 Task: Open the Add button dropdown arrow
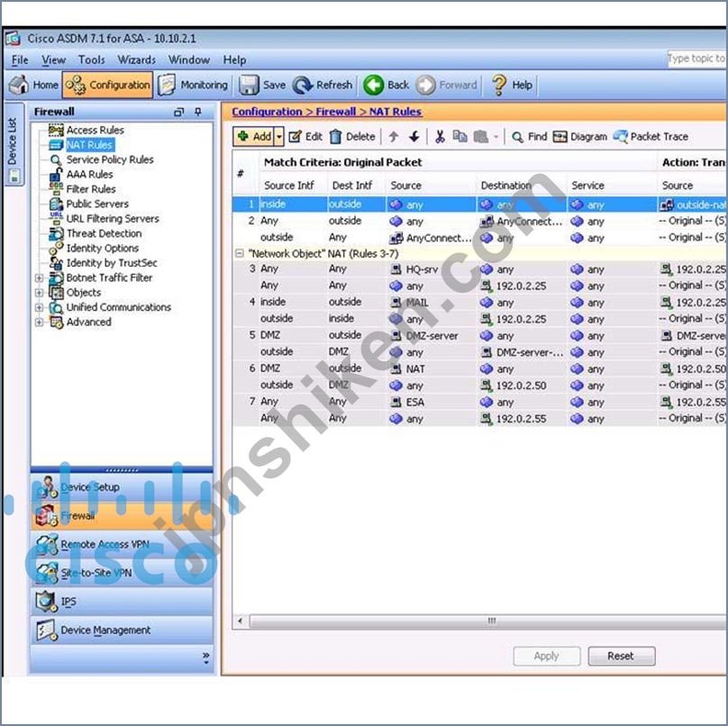[x=279, y=137]
